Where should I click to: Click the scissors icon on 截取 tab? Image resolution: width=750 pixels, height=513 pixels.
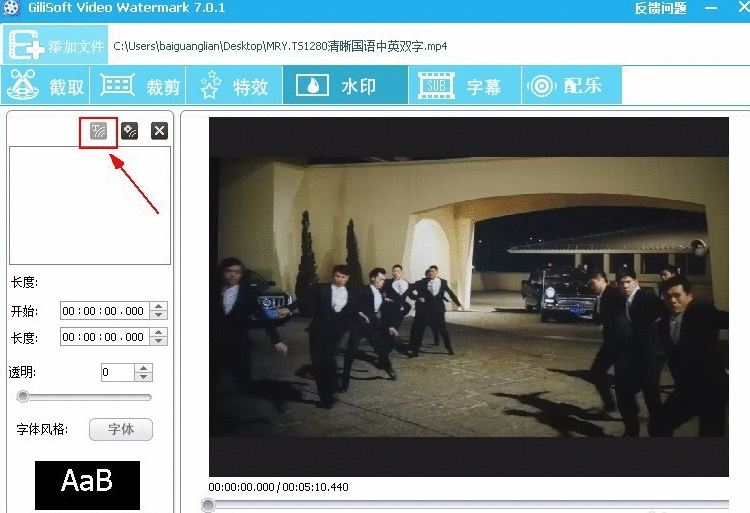(23, 84)
